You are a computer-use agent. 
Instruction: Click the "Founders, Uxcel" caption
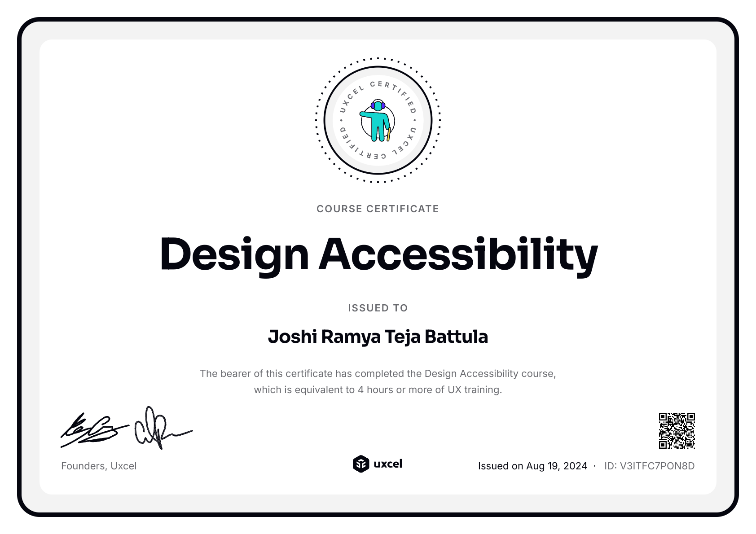pyautogui.click(x=99, y=466)
